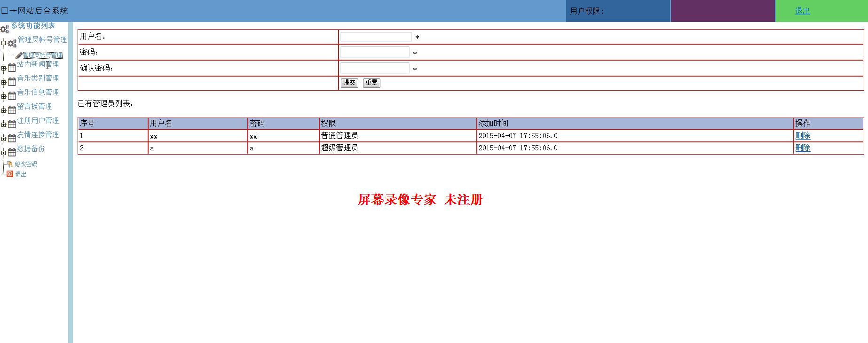
Task: Expand the 音乐类别管理 tree node
Action: (x=4, y=82)
